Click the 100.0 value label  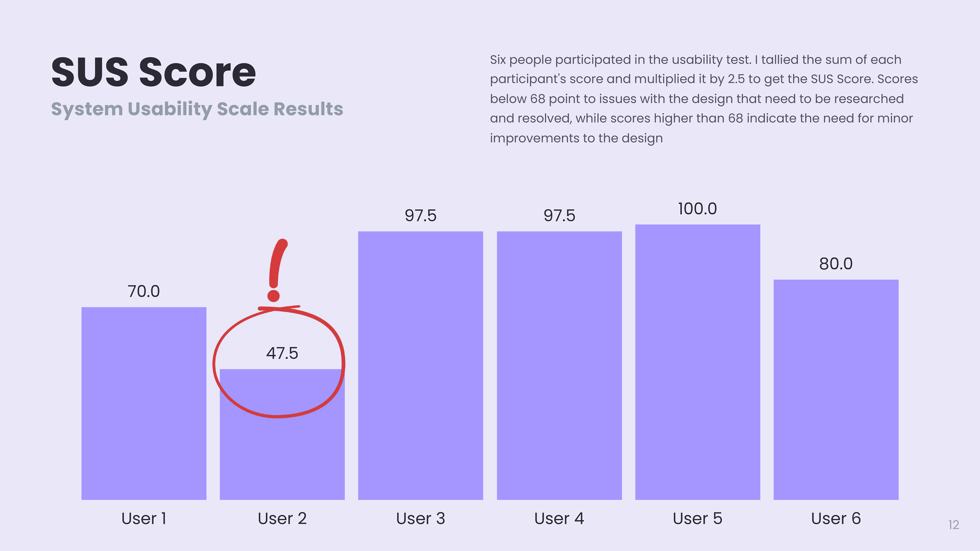(697, 209)
